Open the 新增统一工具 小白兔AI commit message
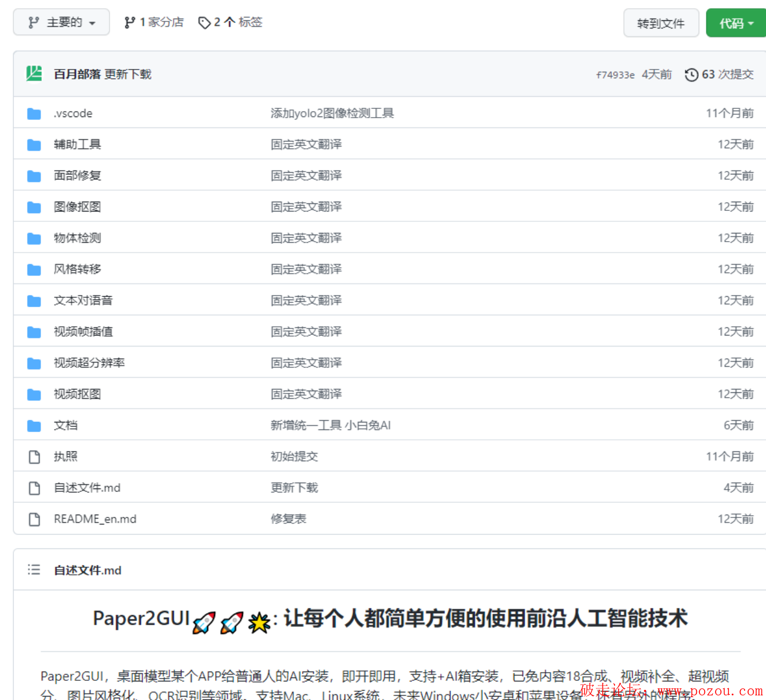The height and width of the screenshot is (700, 766). click(x=331, y=425)
